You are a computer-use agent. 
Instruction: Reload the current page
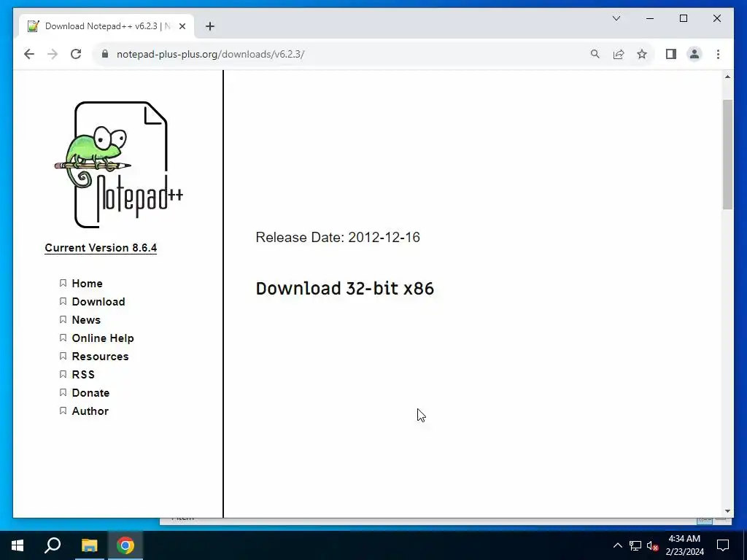coord(76,54)
